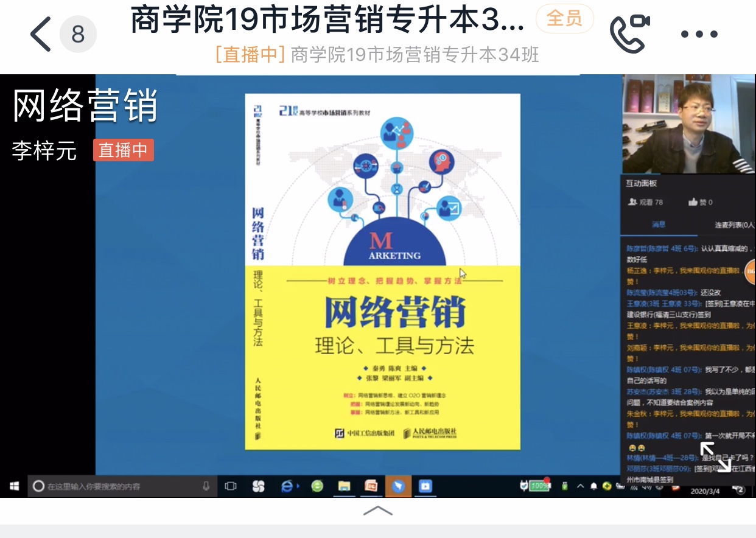This screenshot has width=756, height=538.
Task: Exit fullscreen with the diagonal arrows icon
Action: 715,456
